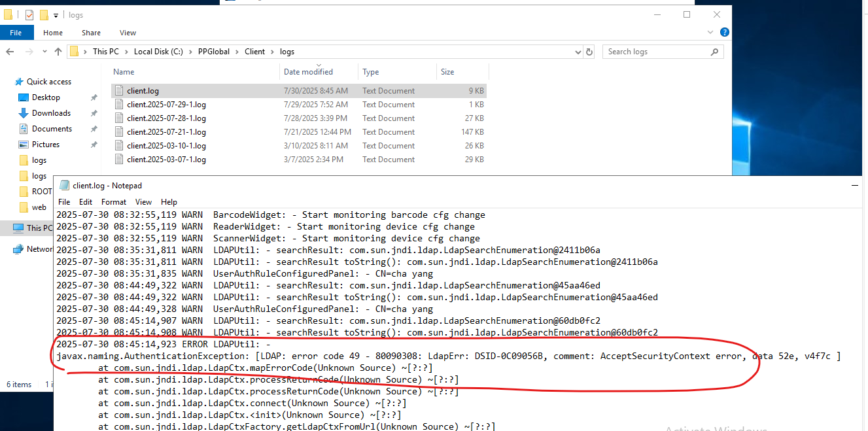Click the back navigation arrow
The height and width of the screenshot is (431, 868).
tap(10, 52)
